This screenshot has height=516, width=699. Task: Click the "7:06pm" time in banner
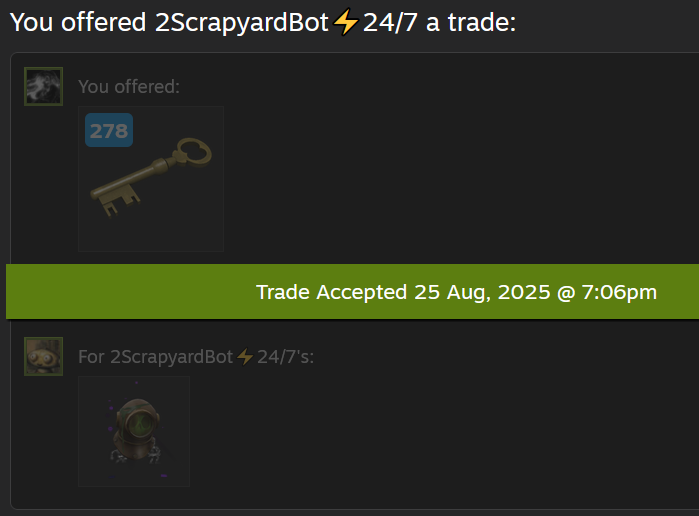[x=619, y=293]
